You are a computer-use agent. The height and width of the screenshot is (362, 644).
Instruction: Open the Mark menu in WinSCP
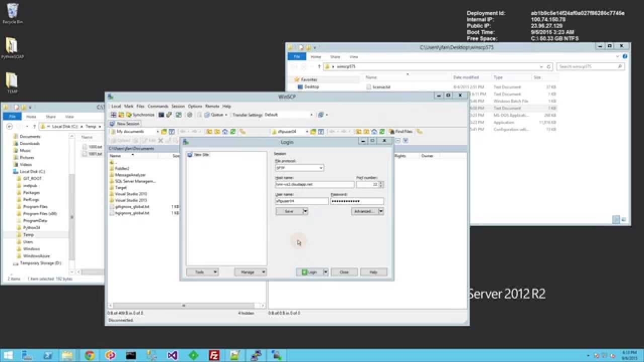click(129, 106)
